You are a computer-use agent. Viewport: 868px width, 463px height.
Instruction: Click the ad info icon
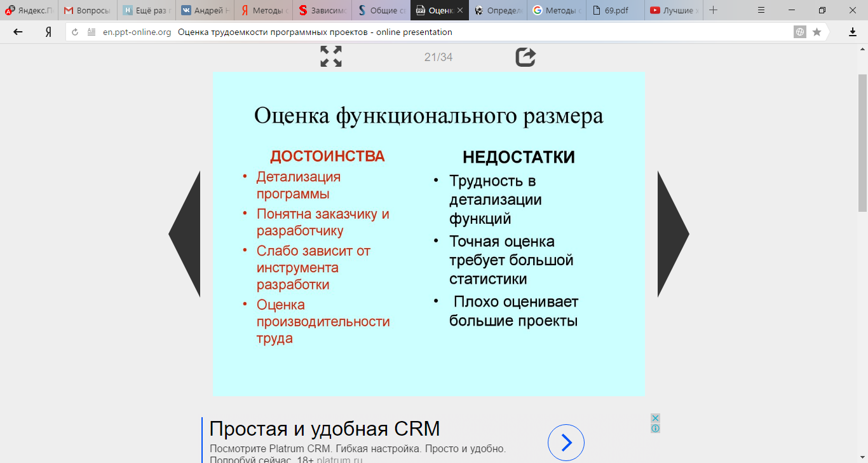(x=655, y=428)
